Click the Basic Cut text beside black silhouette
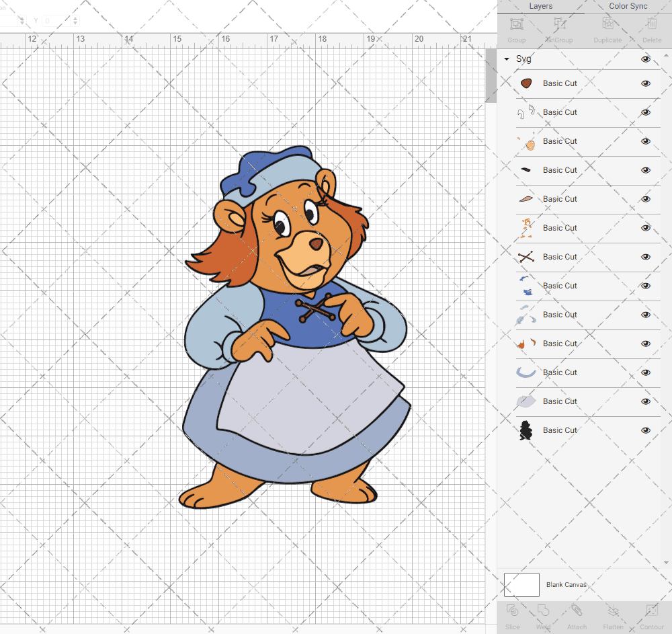The height and width of the screenshot is (634, 672). tap(560, 430)
